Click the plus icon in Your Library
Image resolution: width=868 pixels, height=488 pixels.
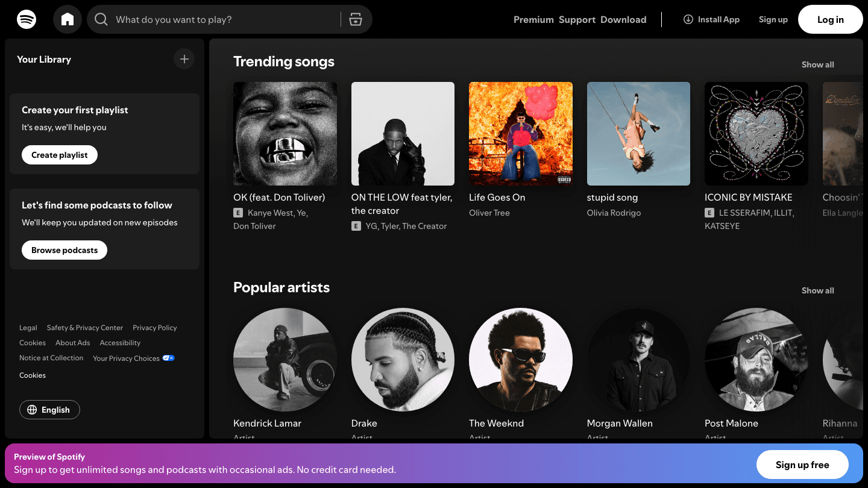point(184,59)
